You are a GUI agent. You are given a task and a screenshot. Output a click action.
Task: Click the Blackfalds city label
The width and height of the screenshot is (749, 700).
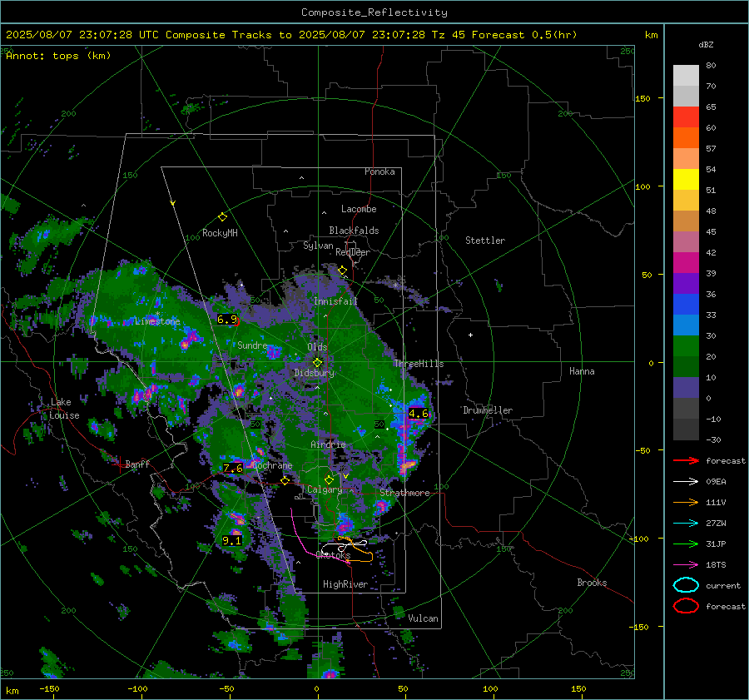354,231
